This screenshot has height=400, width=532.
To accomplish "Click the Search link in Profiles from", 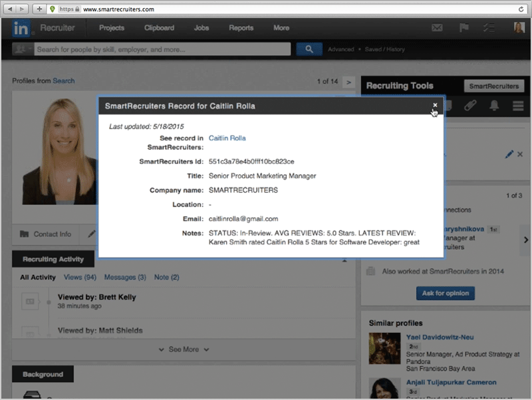I will pyautogui.click(x=63, y=80).
